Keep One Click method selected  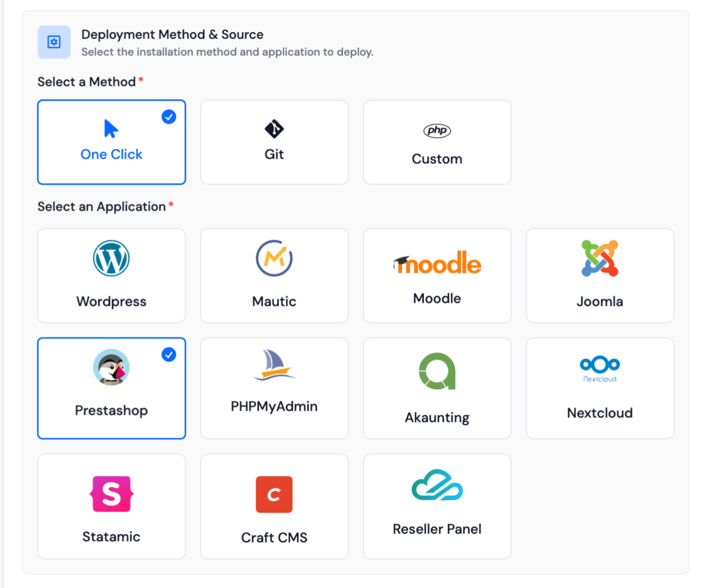[x=112, y=142]
